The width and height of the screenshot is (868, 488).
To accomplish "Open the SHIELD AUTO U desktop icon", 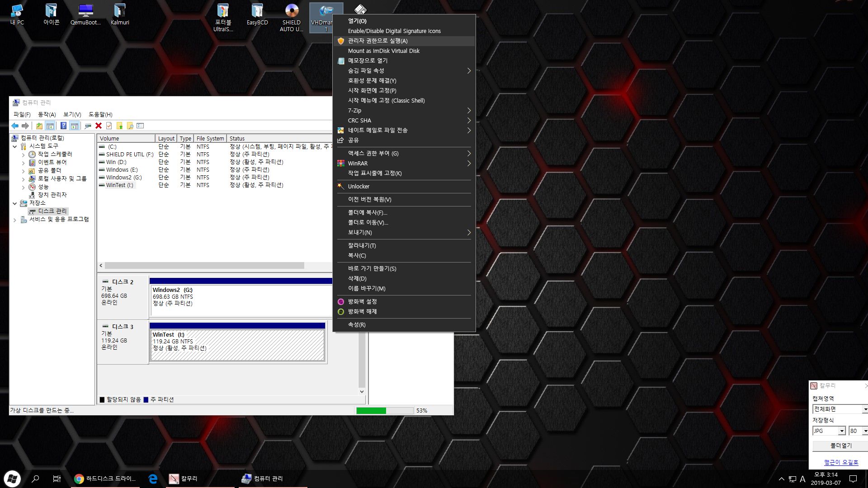I will coord(292,18).
